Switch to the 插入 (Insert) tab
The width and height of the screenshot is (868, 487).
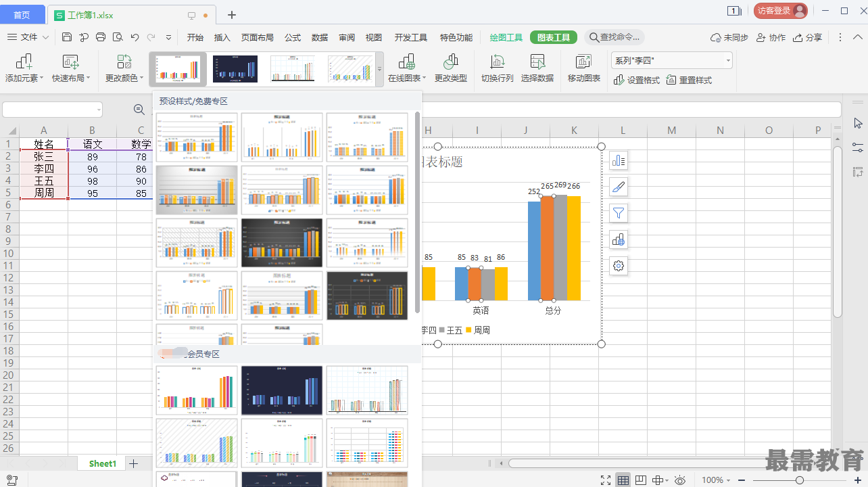click(x=222, y=37)
